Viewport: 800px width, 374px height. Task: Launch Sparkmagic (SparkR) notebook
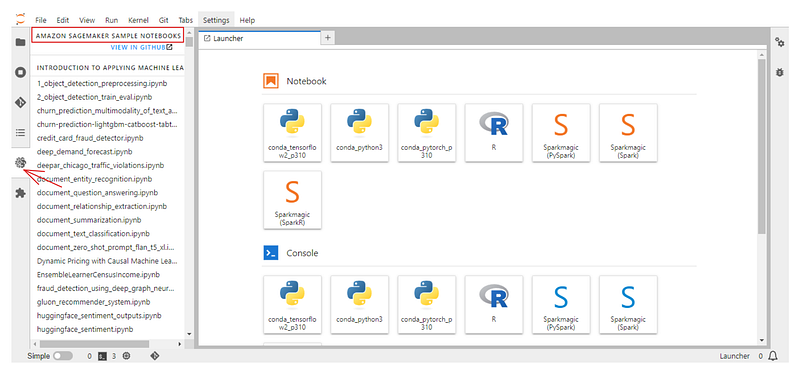click(292, 200)
